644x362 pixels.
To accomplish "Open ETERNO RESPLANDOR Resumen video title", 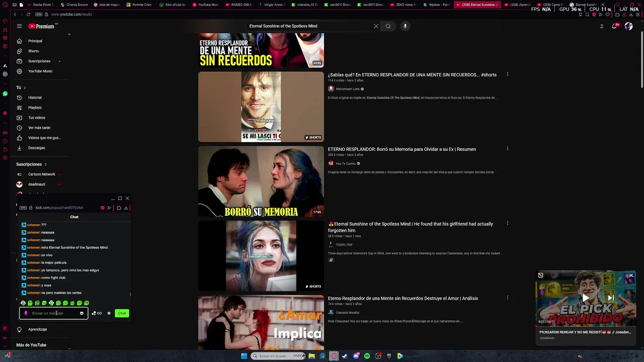I will 401,149.
